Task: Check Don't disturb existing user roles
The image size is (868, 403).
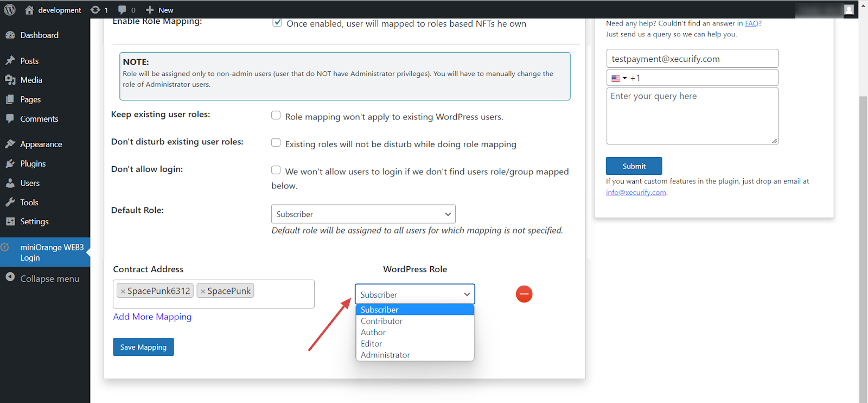Action: pyautogui.click(x=276, y=142)
